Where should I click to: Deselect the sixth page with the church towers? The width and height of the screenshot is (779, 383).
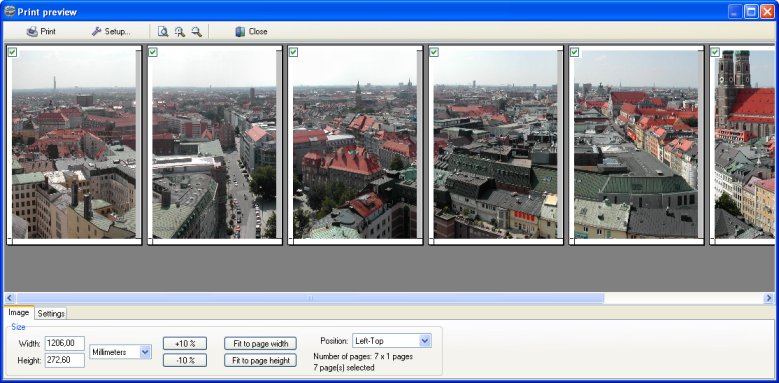click(715, 52)
